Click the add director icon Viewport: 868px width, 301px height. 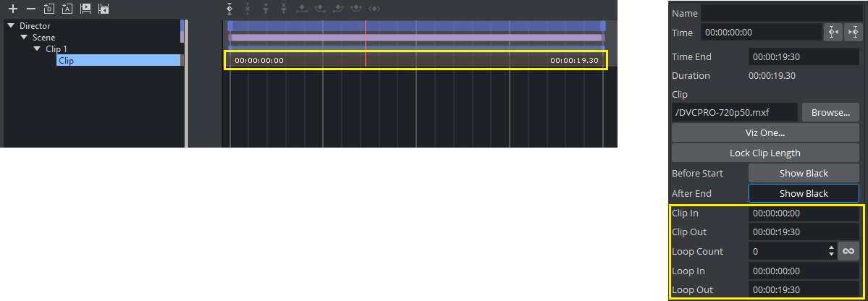click(49, 9)
